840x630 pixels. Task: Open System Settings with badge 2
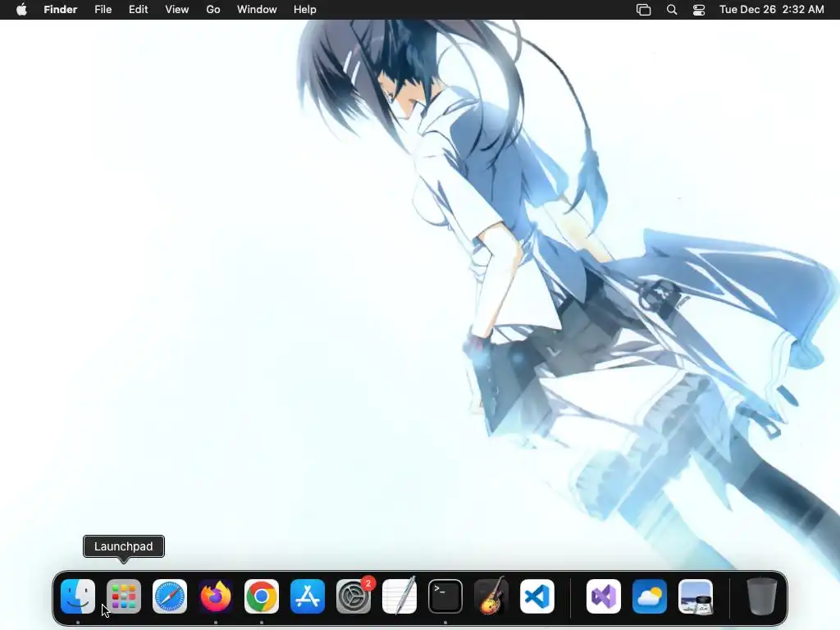click(x=354, y=596)
